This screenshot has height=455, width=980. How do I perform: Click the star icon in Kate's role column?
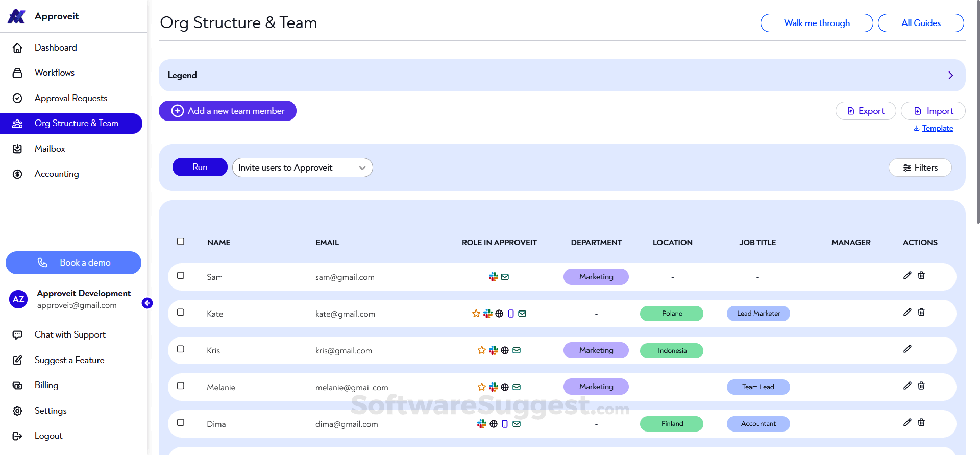click(476, 314)
